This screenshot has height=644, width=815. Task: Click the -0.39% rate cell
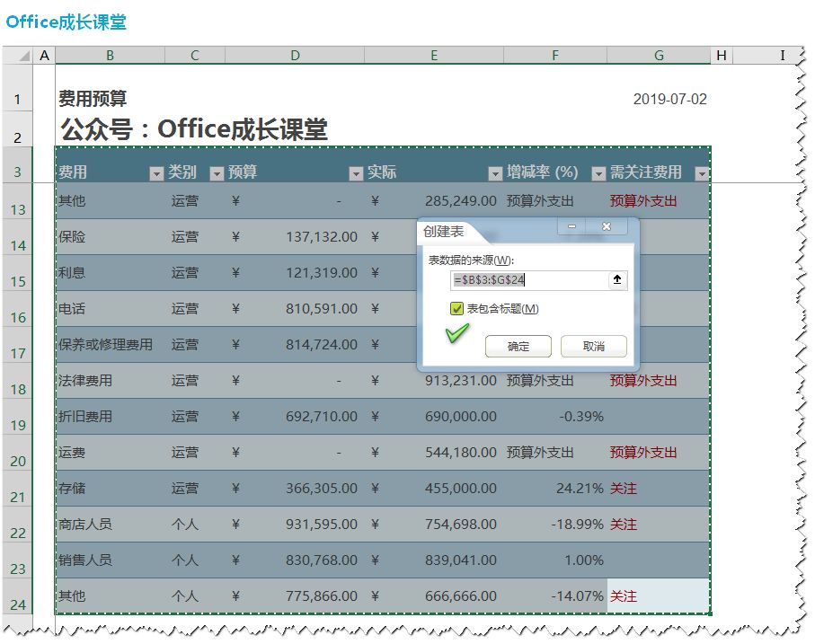581,417
